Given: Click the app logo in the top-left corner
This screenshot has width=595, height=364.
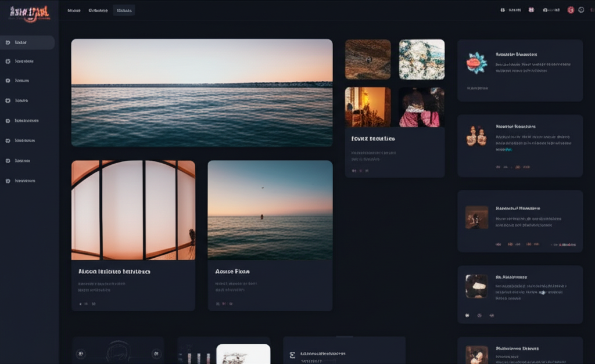Looking at the screenshot, I should [x=29, y=12].
